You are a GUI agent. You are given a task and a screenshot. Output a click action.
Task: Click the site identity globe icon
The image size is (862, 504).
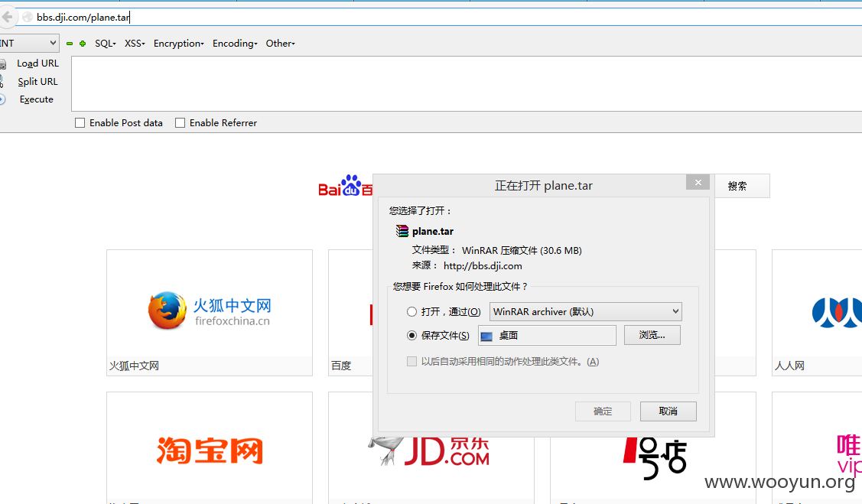click(x=28, y=17)
